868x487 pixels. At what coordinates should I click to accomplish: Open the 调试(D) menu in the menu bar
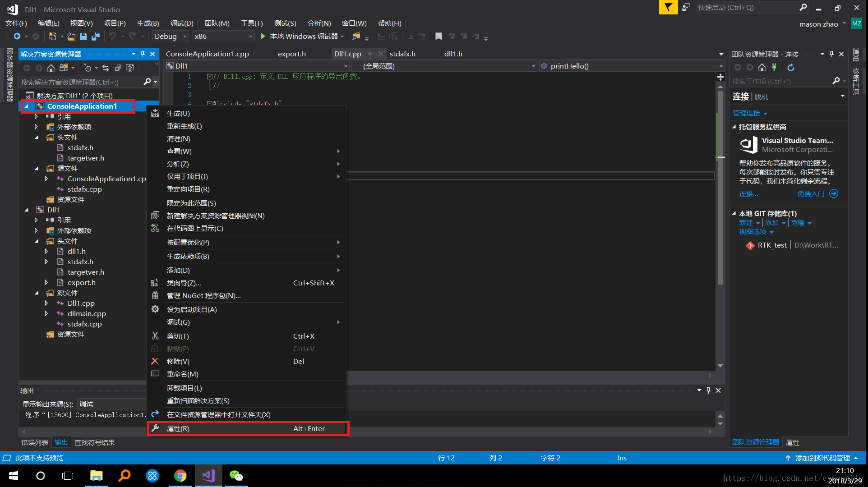coord(182,23)
